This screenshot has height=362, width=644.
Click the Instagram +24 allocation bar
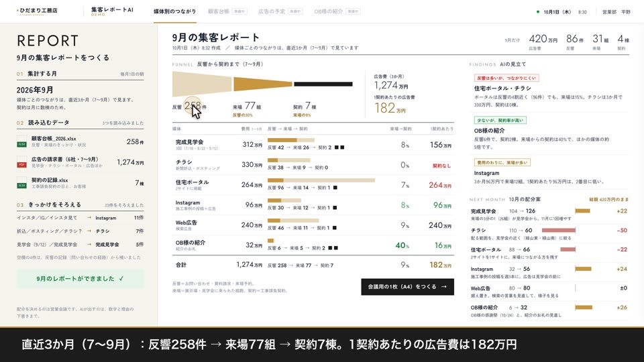coord(583,269)
